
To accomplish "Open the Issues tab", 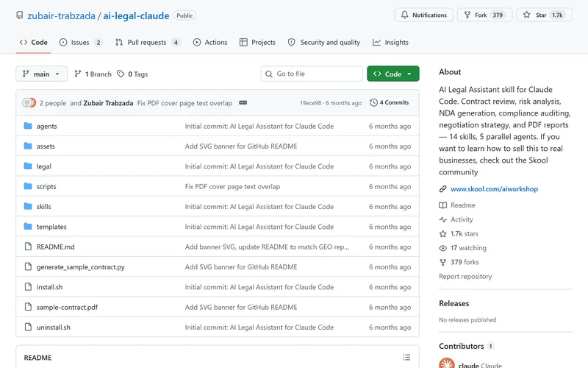I will (x=81, y=43).
